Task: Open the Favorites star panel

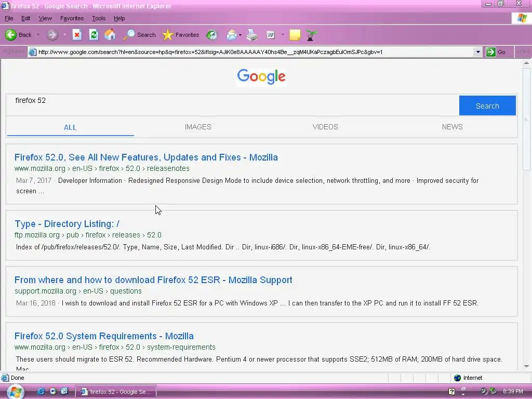Action: click(180, 35)
